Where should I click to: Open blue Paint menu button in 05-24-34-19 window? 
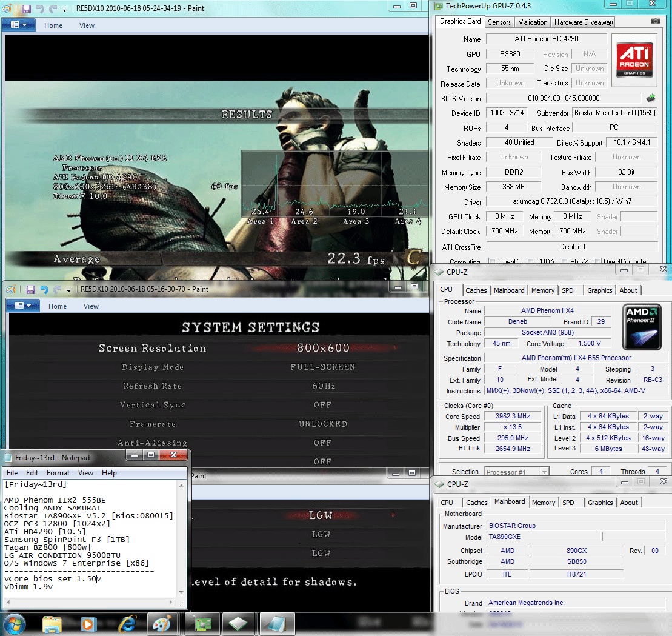click(x=18, y=25)
